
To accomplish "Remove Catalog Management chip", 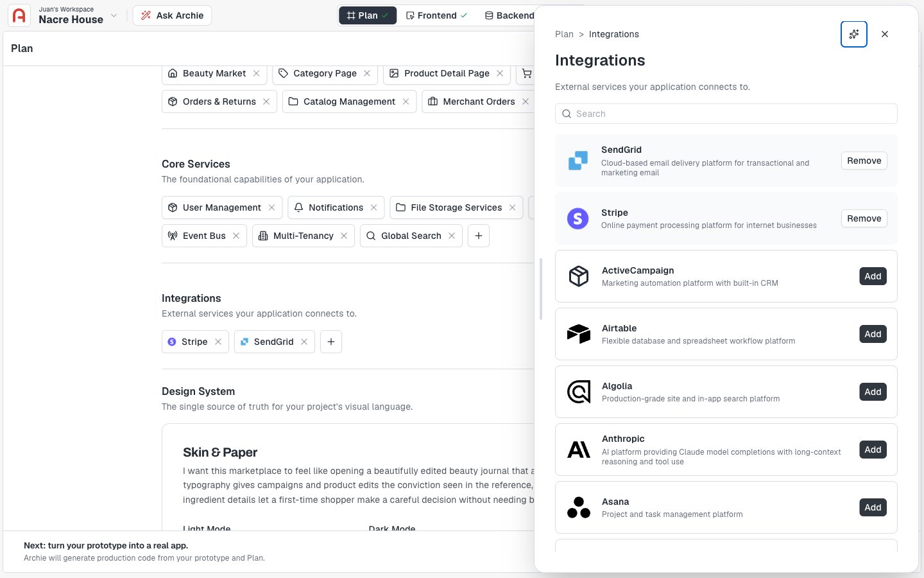I will (x=406, y=101).
